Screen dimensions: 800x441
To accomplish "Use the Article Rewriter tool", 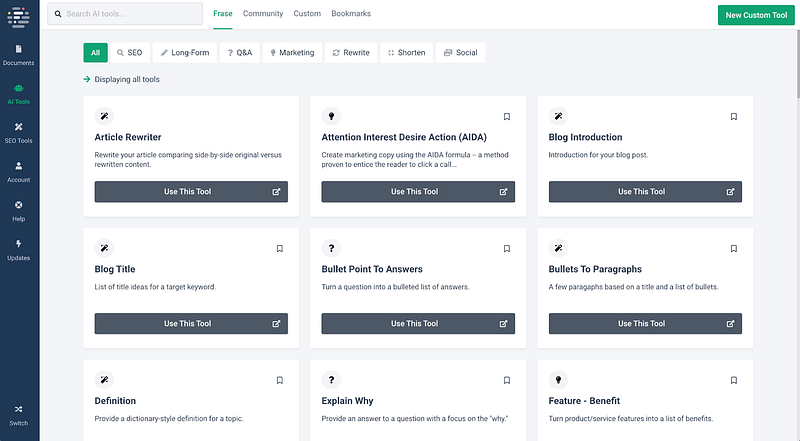I will (191, 191).
